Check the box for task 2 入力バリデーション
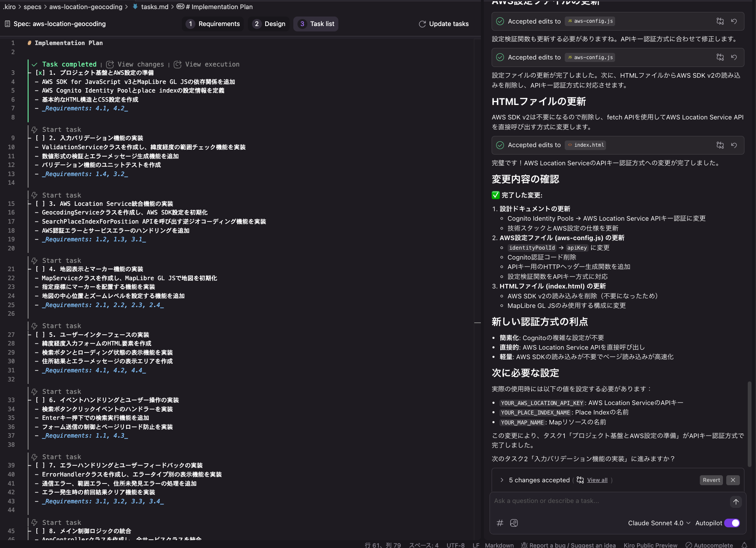This screenshot has width=756, height=548. [40, 138]
